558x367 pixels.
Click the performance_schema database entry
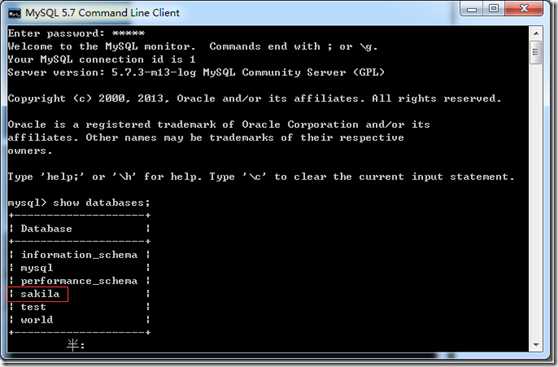click(79, 281)
